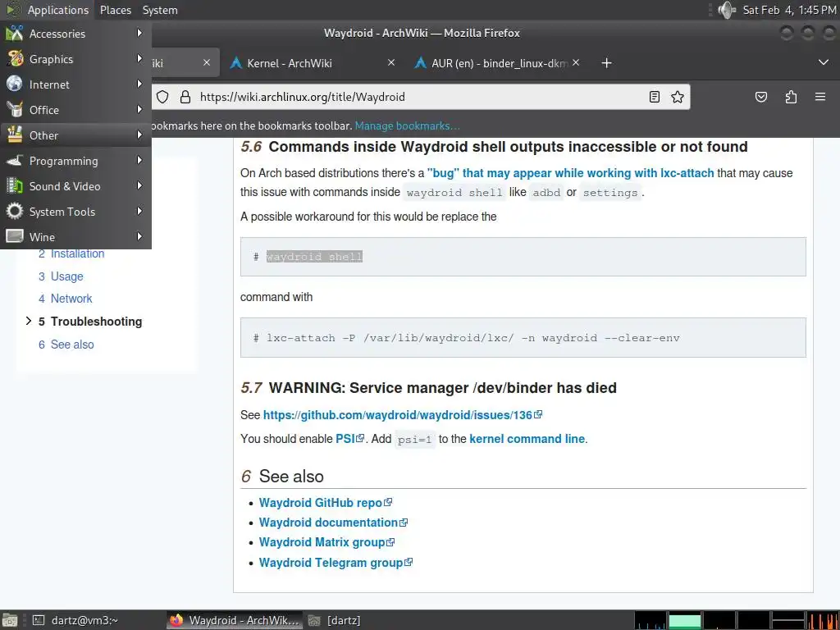This screenshot has height=630, width=840.
Task: Click the Wine category icon
Action: pyautogui.click(x=15, y=236)
